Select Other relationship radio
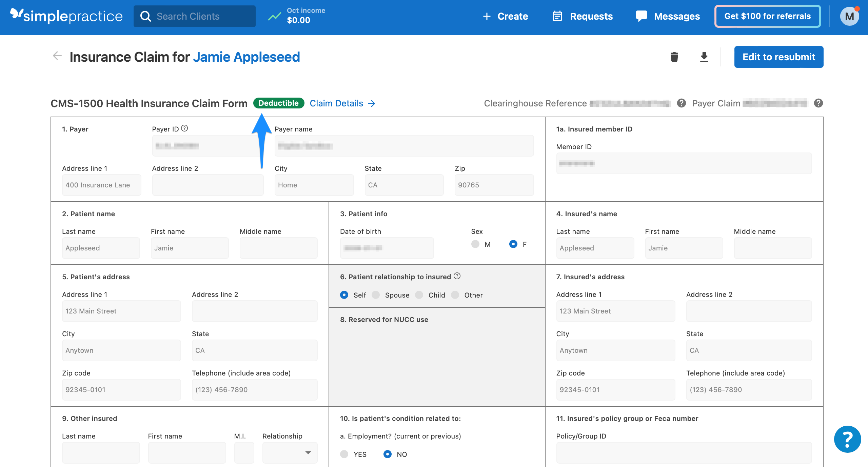The height and width of the screenshot is (467, 868). pos(455,295)
